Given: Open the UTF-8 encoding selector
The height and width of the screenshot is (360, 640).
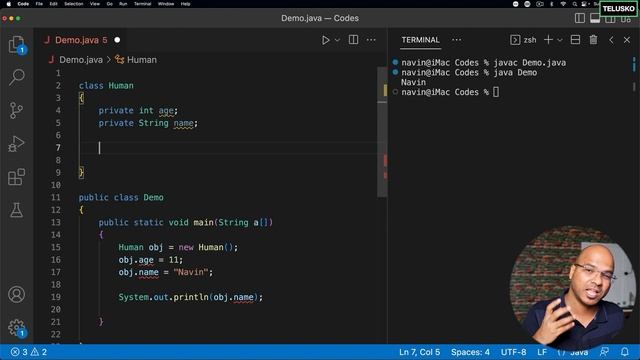Looking at the screenshot, I should click(513, 352).
